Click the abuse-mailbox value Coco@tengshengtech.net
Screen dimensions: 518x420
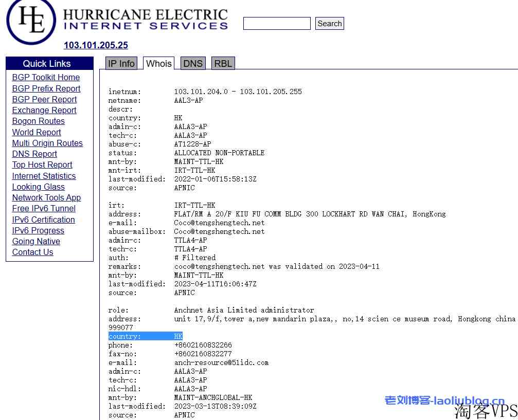(x=219, y=231)
